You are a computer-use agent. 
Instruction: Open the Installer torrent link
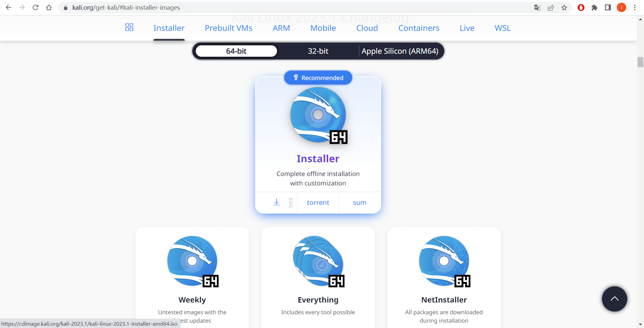pos(318,202)
